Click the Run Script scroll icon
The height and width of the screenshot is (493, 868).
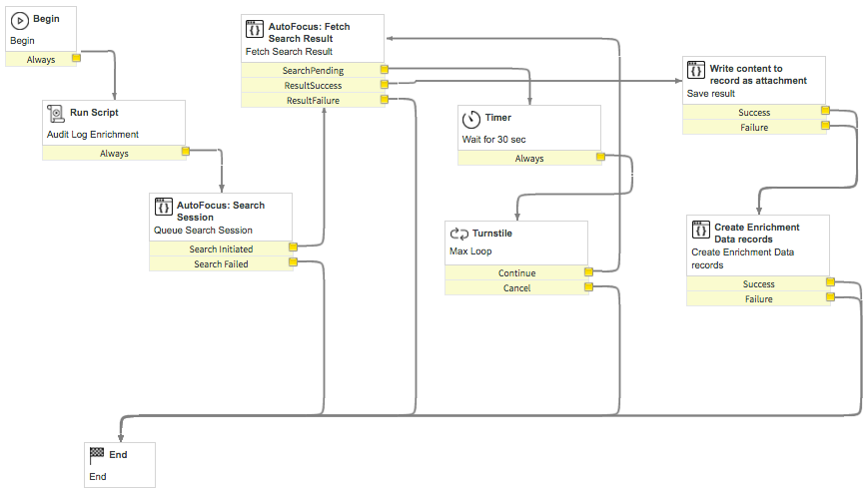pyautogui.click(x=55, y=114)
